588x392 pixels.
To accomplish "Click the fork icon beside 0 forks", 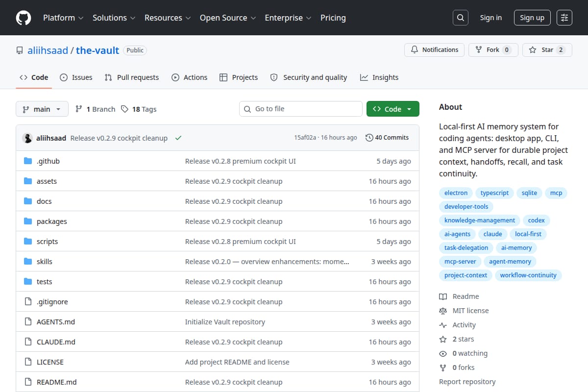I will [x=443, y=367].
